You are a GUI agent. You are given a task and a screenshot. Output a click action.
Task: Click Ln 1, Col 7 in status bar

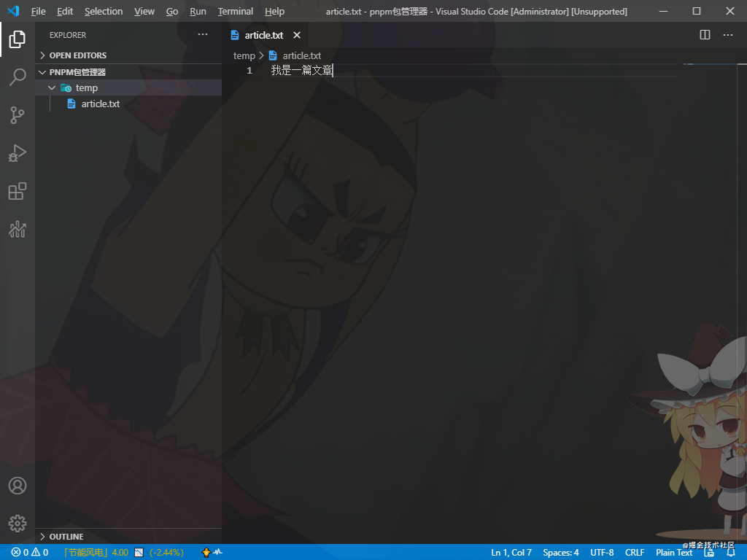coord(511,553)
